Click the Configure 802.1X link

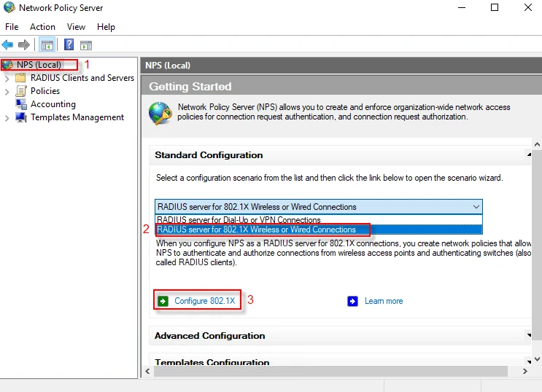[x=204, y=301]
